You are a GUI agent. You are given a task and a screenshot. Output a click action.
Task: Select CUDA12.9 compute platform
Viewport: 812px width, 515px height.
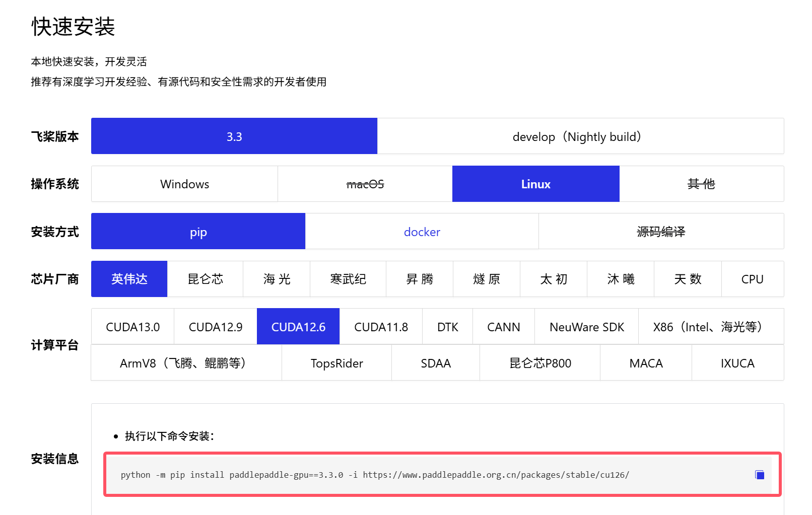point(216,326)
